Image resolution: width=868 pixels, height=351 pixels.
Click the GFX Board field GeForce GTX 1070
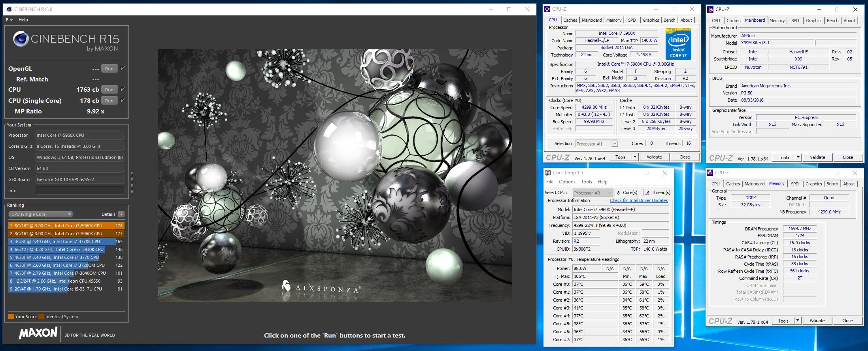click(79, 179)
